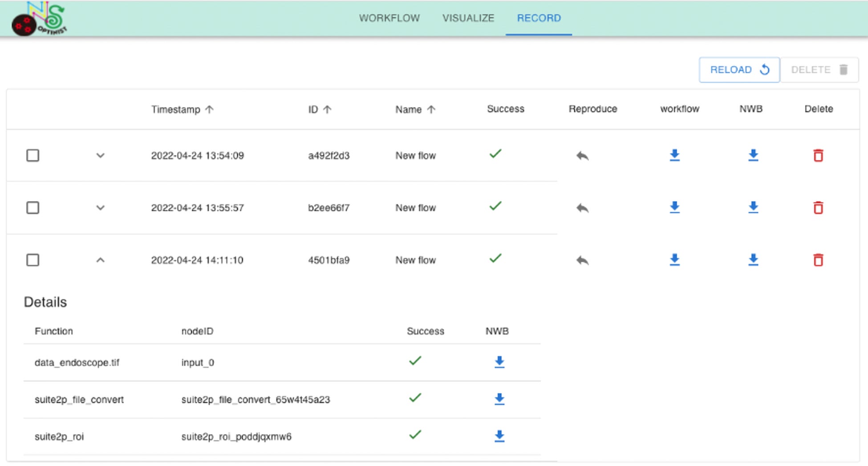
Task: Click the Reproduce arrow for run a492f2d3
Action: pos(582,156)
